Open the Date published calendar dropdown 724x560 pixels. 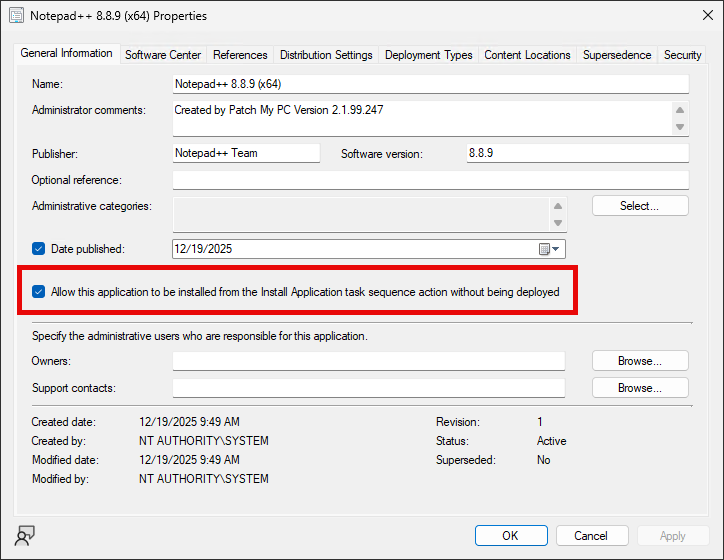549,249
